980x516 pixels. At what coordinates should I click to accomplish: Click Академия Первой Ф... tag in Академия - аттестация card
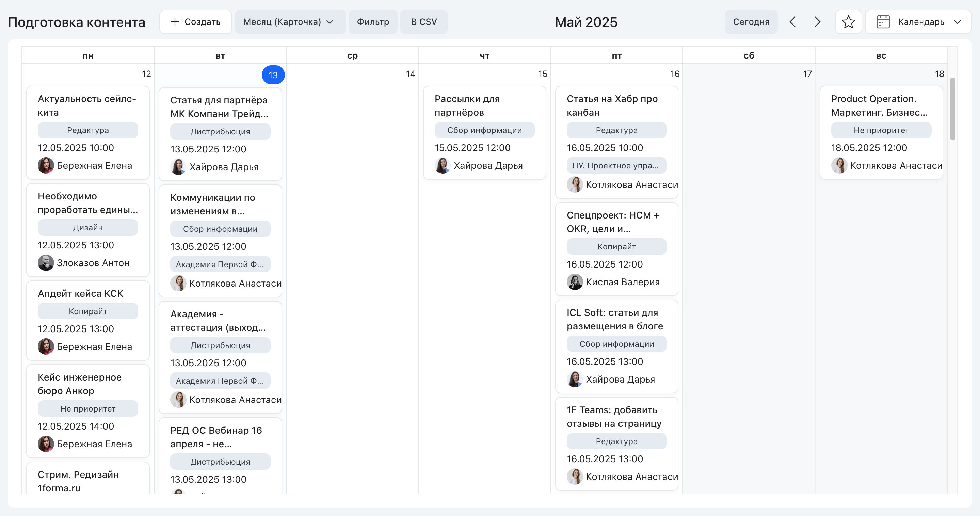tap(220, 381)
